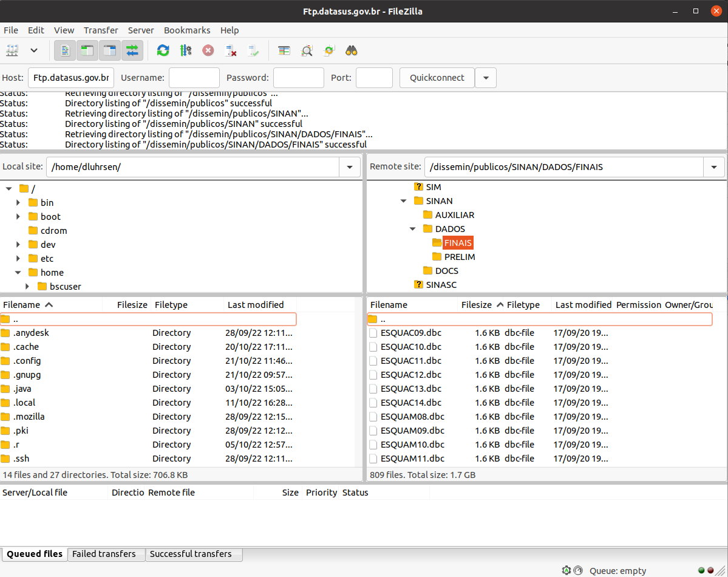Switch to the Queued files tab
This screenshot has height=577, width=728.
tap(35, 554)
